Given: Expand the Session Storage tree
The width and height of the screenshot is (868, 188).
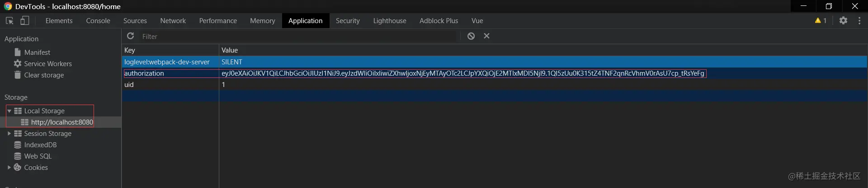Looking at the screenshot, I should (x=9, y=134).
